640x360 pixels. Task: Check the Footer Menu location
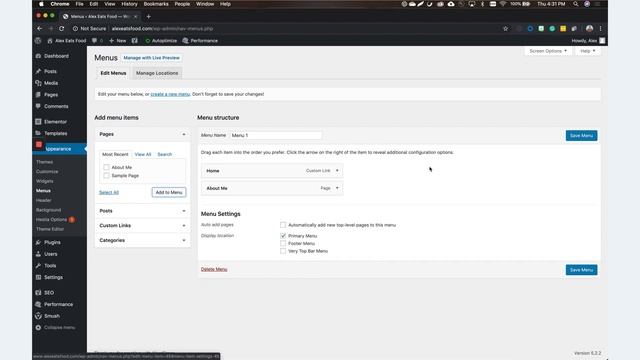283,243
